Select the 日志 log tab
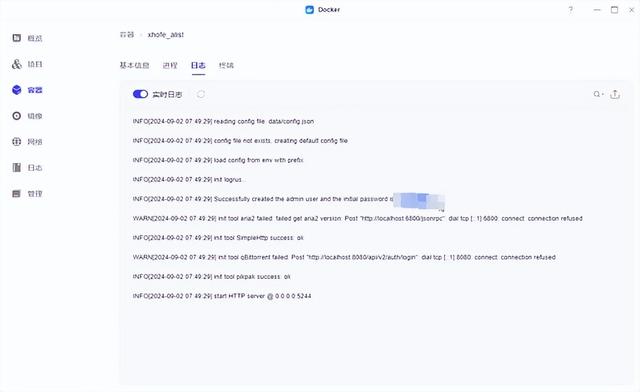The image size is (640, 392). [x=198, y=65]
